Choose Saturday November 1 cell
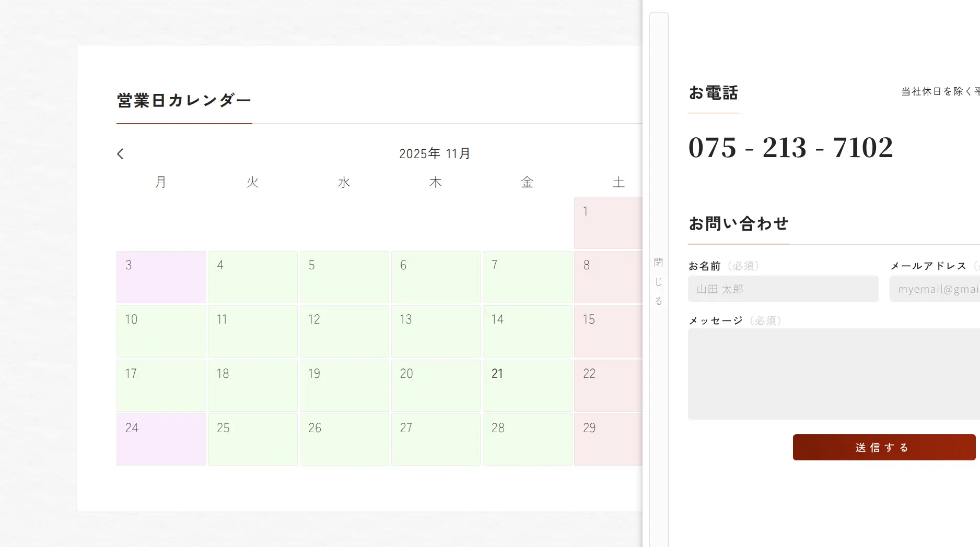Image resolution: width=980 pixels, height=547 pixels. click(608, 223)
